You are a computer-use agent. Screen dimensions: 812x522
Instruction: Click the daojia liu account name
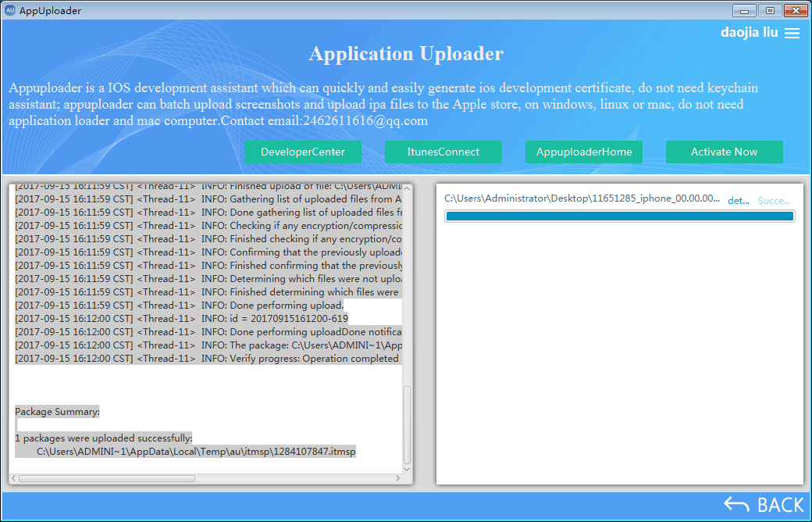click(750, 32)
